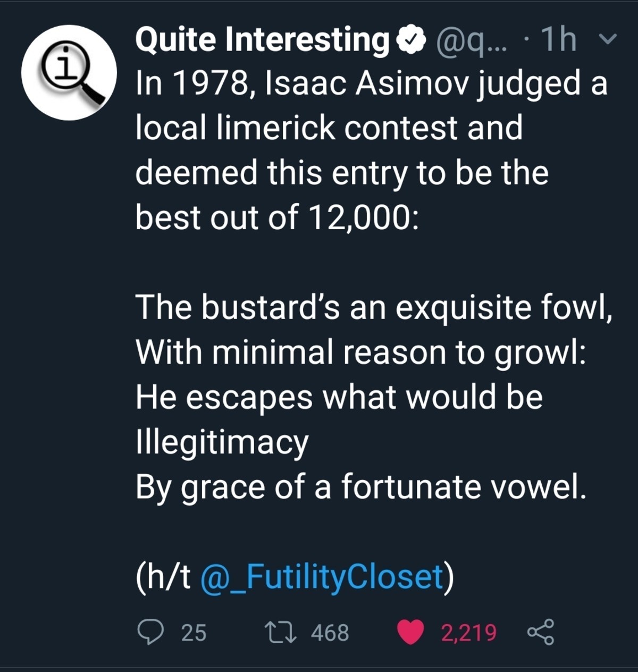Click the reply speech bubble icon
Viewport: 638px width, 672px height.
point(150,633)
